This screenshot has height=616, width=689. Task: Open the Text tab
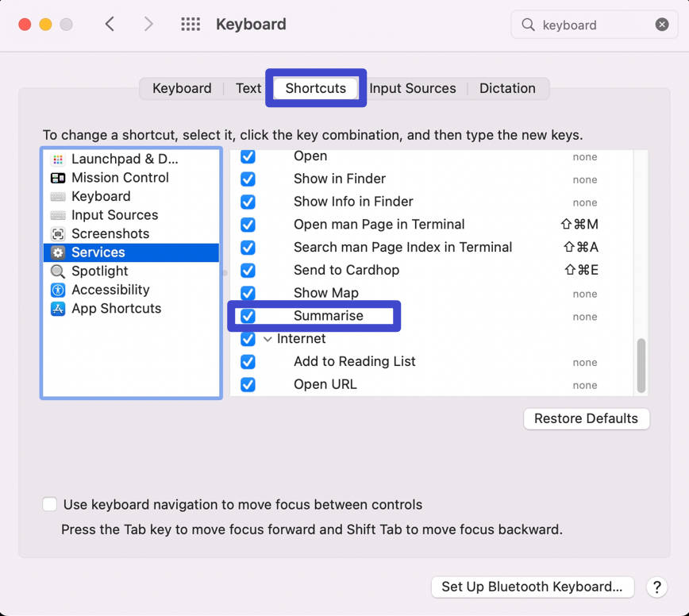pos(248,88)
